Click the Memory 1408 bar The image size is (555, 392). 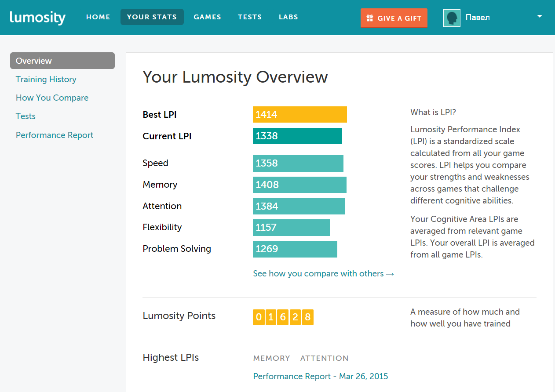[299, 185]
